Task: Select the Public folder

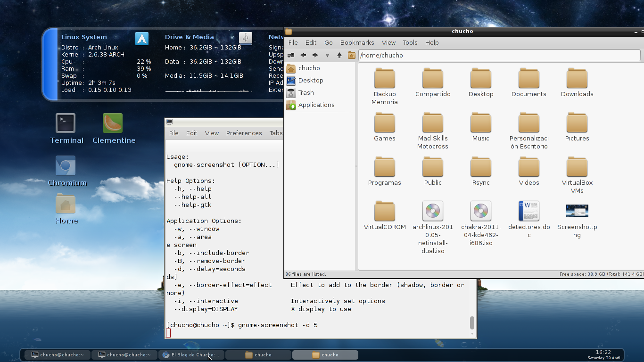Action: pyautogui.click(x=433, y=172)
